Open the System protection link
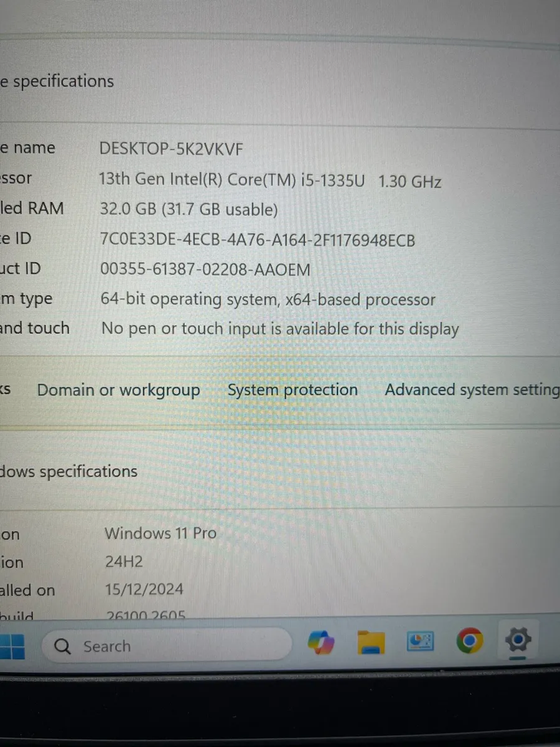The width and height of the screenshot is (560, 747). pos(292,390)
